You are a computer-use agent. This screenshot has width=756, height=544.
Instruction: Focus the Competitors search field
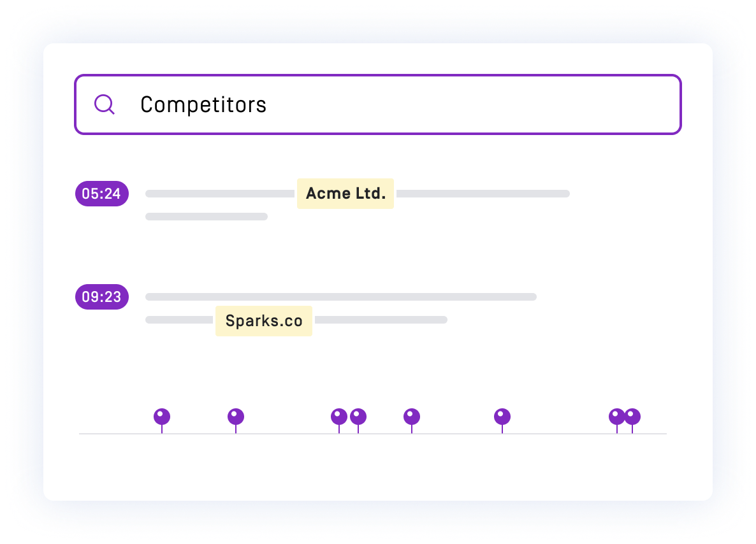[377, 104]
